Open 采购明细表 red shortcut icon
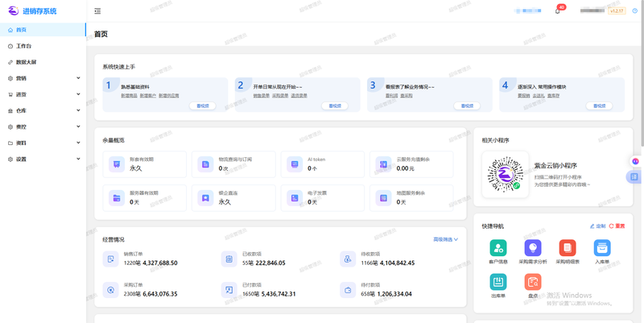This screenshot has height=323, width=644. [568, 248]
